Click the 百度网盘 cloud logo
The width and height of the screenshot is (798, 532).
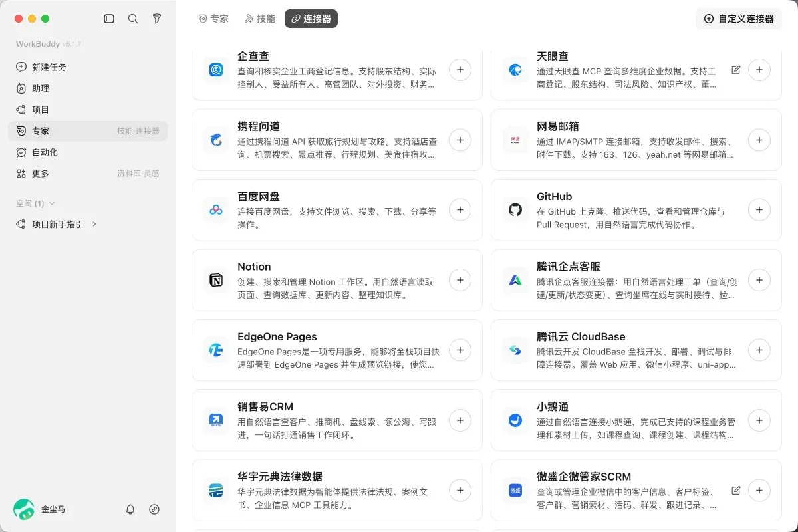click(216, 210)
